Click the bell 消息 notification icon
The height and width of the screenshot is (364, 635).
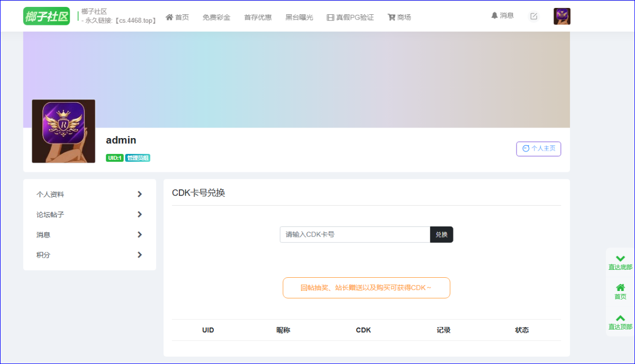[x=495, y=16]
